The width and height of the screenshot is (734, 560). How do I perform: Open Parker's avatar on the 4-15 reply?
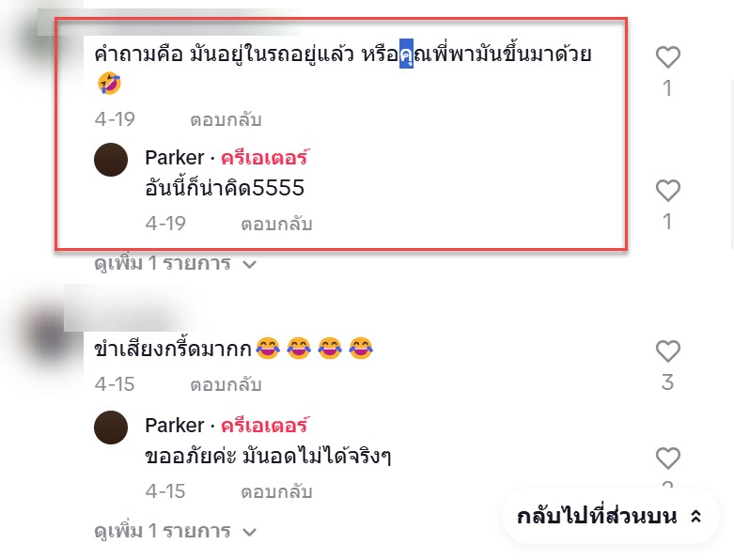tap(111, 428)
